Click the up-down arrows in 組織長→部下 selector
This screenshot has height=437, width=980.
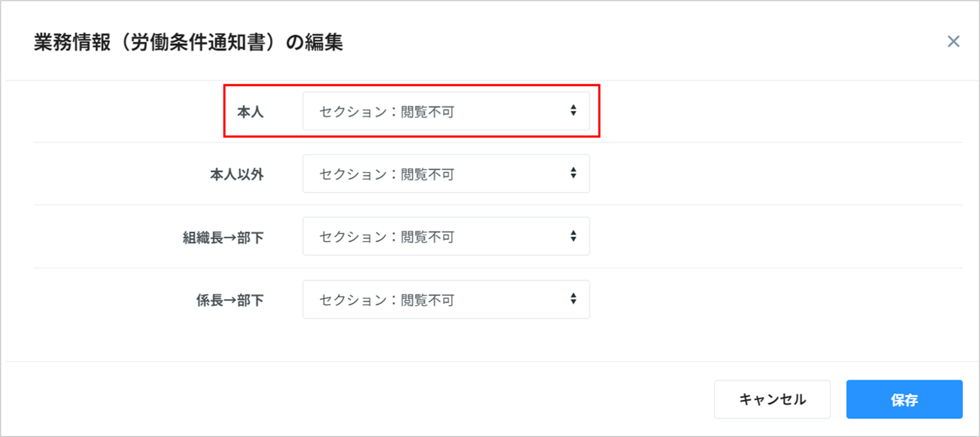point(573,236)
